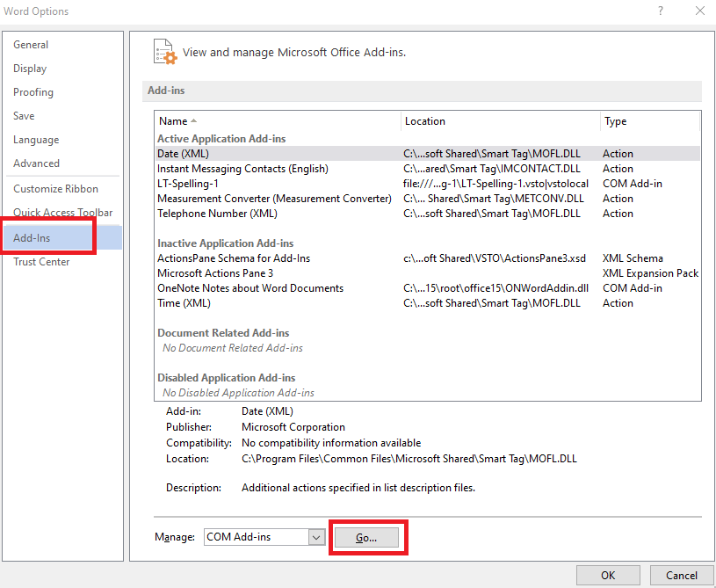The width and height of the screenshot is (716, 588).
Task: Click the Microsoft Corporation publisher text
Action: (293, 427)
